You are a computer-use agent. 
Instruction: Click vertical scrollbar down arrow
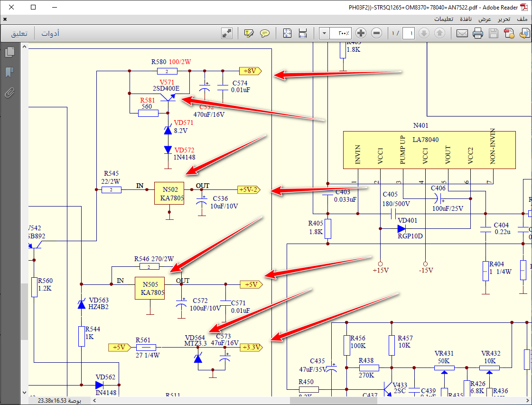[x=24, y=393]
